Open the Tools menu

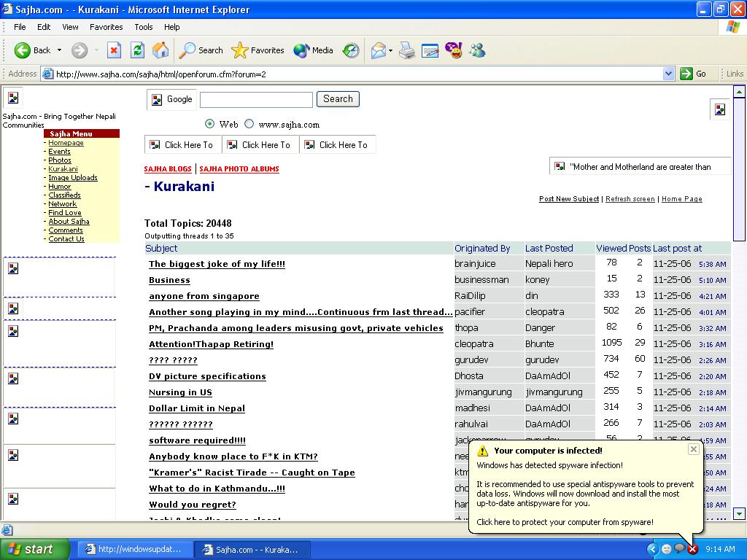click(143, 27)
